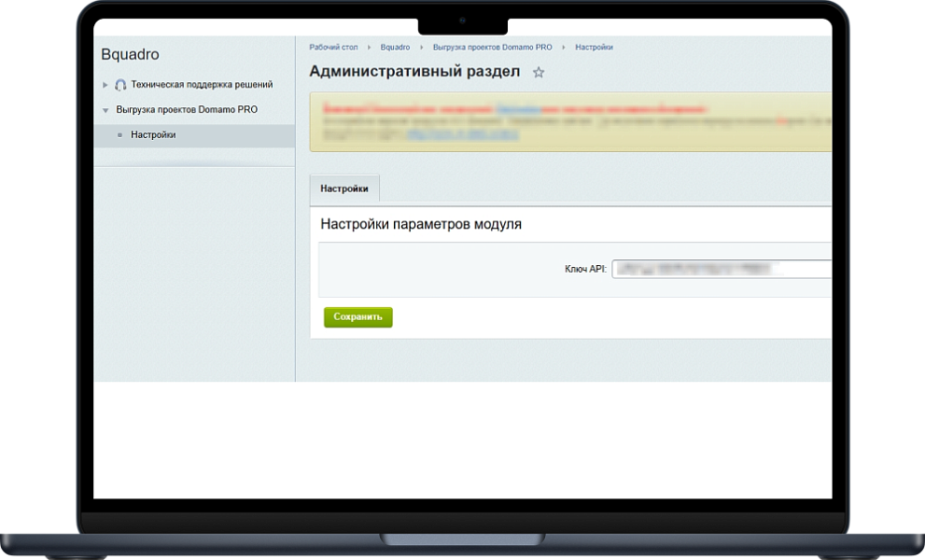Viewport: 925px width, 560px height.
Task: Select Выгрузка проектов Domamo PRO in sidebar
Action: (187, 110)
